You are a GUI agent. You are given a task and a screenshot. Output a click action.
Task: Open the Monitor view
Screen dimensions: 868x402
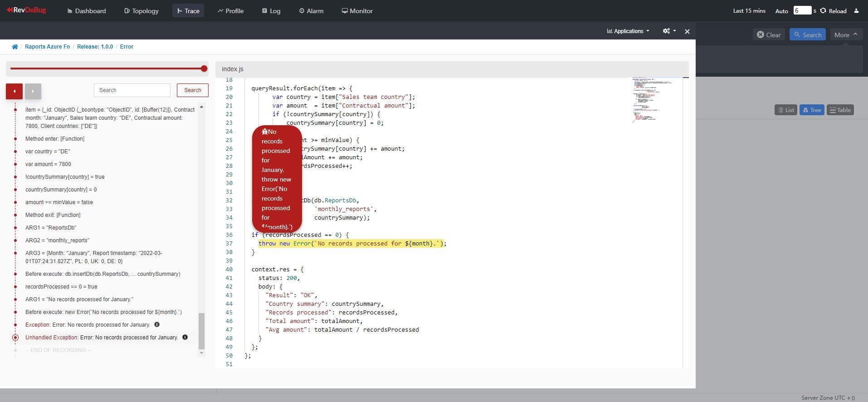tap(357, 11)
